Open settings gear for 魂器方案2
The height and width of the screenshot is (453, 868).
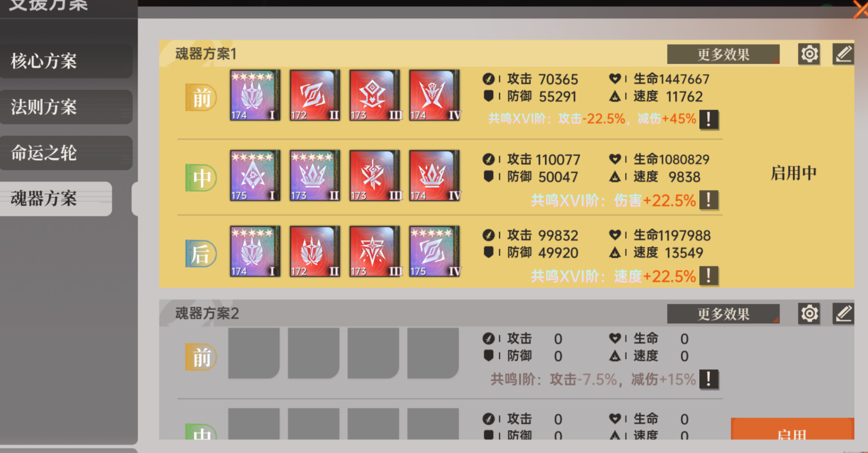809,314
